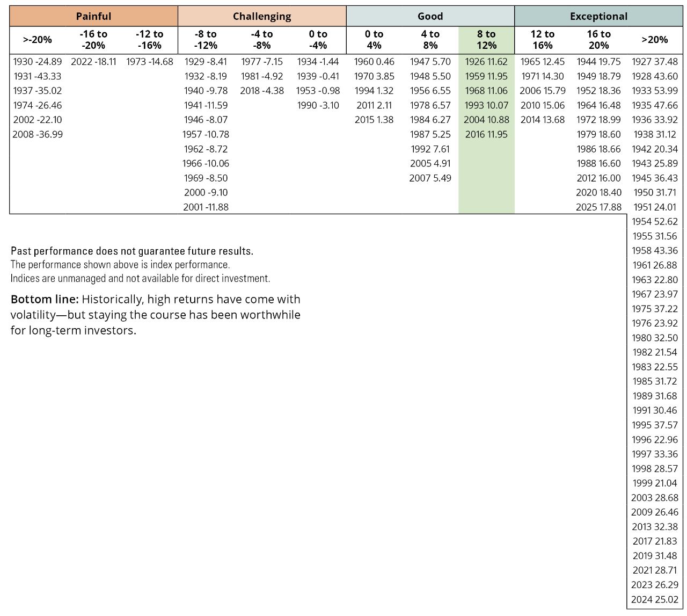The width and height of the screenshot is (687, 616).
Task: Click the highlighted 8 to 12% column header
Action: [486, 40]
